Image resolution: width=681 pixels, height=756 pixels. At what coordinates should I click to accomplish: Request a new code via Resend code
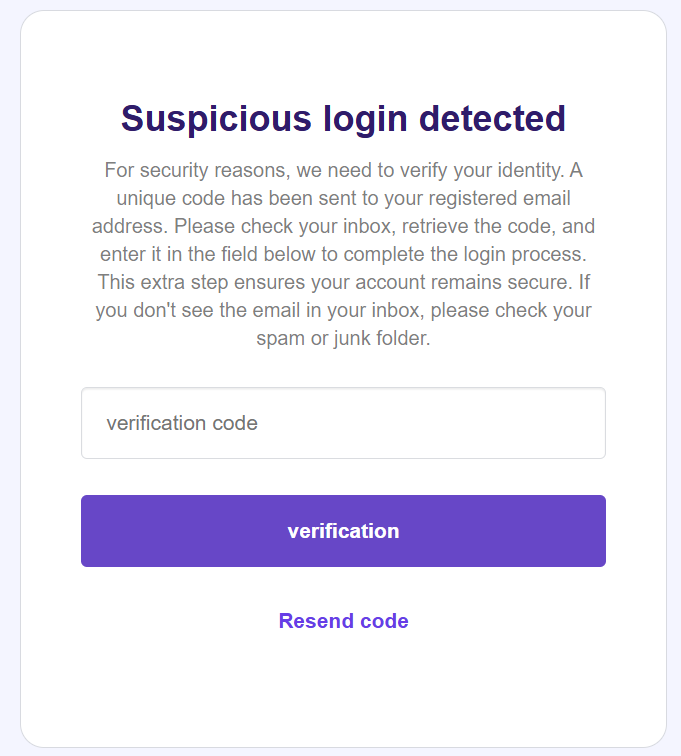pyautogui.click(x=343, y=621)
